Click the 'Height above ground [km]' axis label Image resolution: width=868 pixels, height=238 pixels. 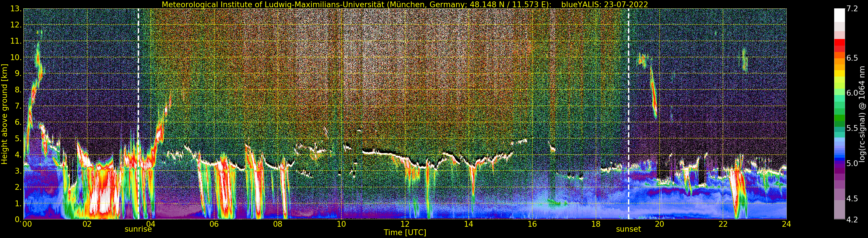click(x=4, y=114)
